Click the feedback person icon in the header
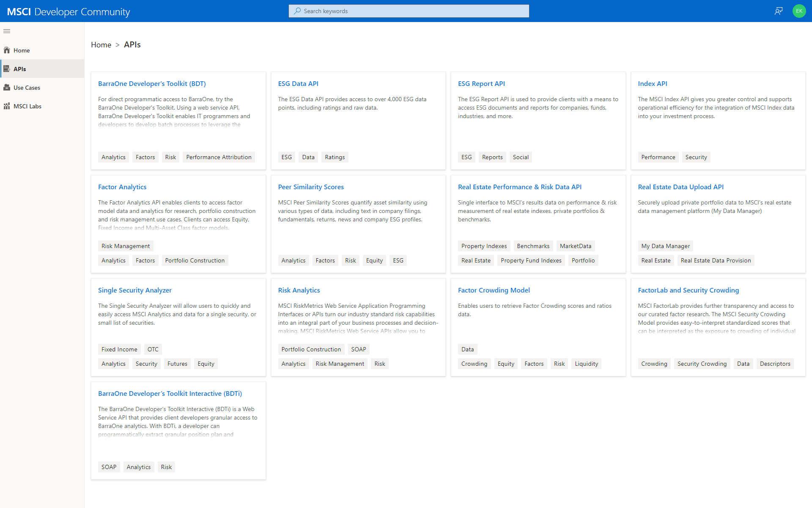This screenshot has width=812, height=508. tap(778, 11)
